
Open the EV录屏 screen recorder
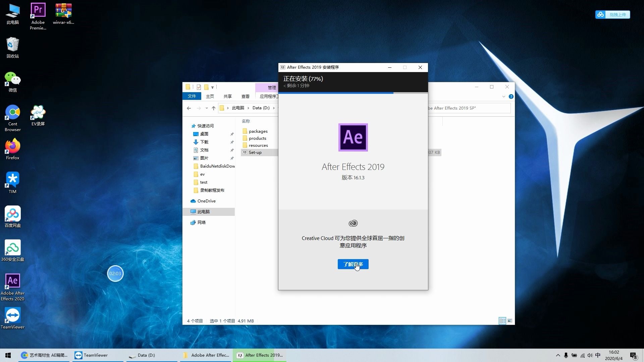(38, 112)
